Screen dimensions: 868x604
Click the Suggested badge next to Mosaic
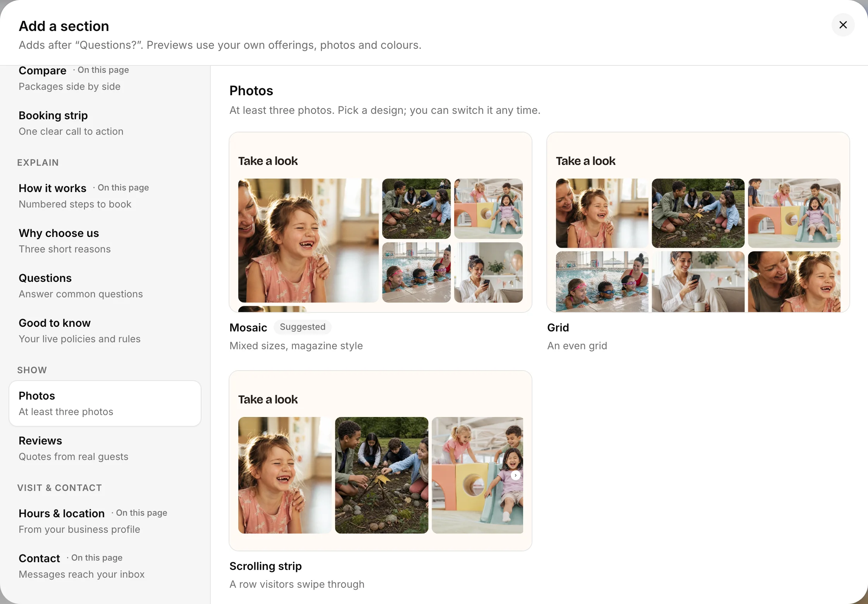click(x=303, y=327)
